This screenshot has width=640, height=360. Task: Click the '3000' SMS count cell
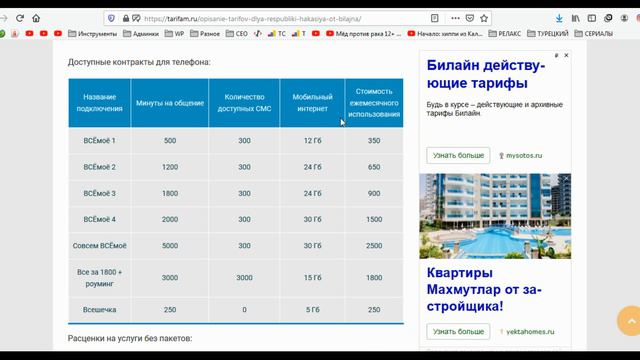(x=244, y=278)
